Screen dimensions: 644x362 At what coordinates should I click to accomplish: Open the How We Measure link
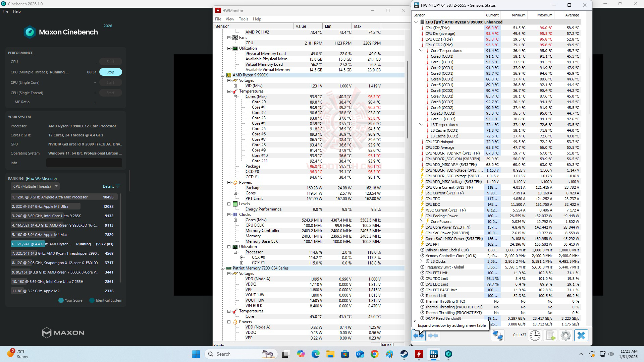click(41, 179)
